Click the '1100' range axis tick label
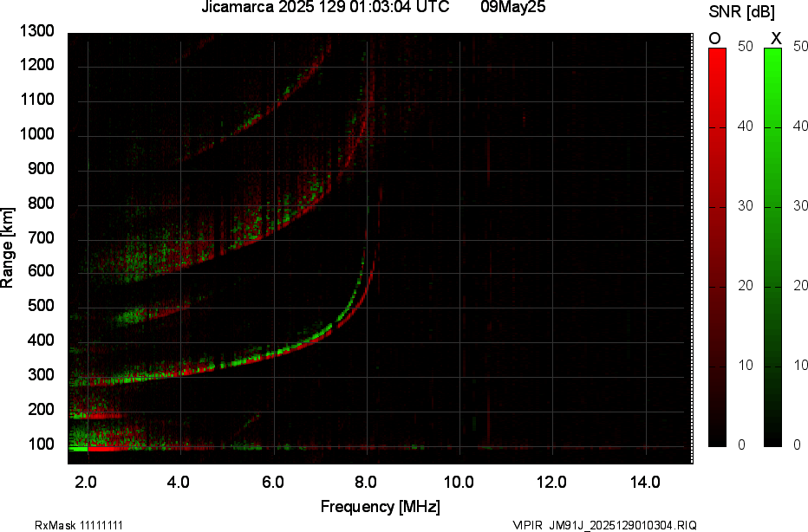Viewport: 808px width, 532px height. click(x=36, y=100)
